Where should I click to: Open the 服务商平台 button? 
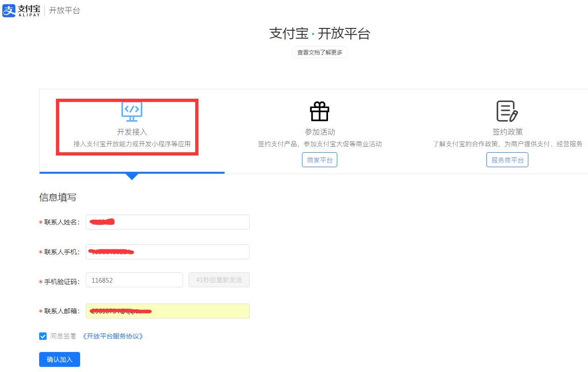[507, 160]
